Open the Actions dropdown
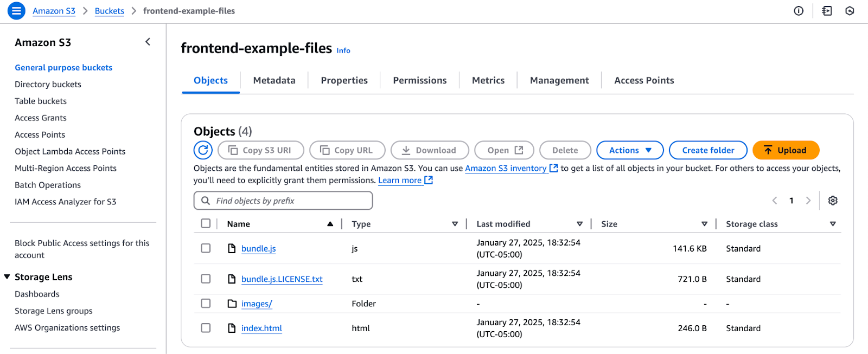This screenshot has width=868, height=354. coord(630,150)
